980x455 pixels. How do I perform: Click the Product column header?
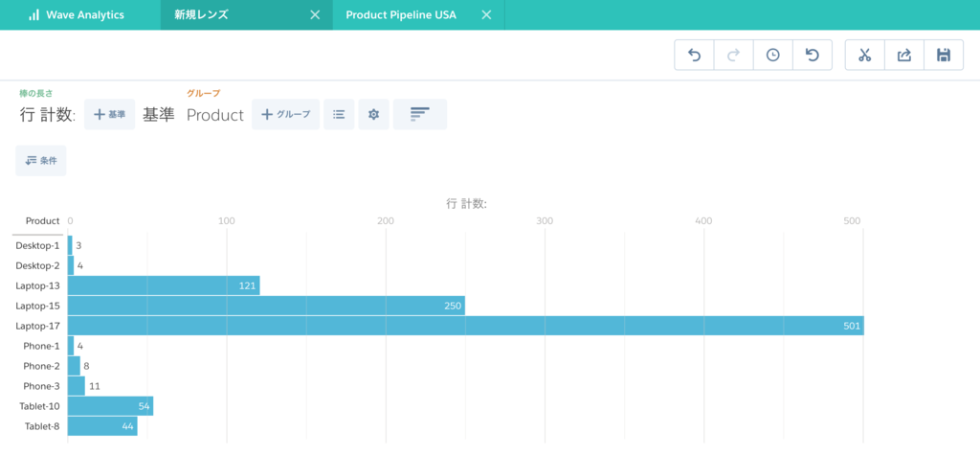pyautogui.click(x=42, y=221)
